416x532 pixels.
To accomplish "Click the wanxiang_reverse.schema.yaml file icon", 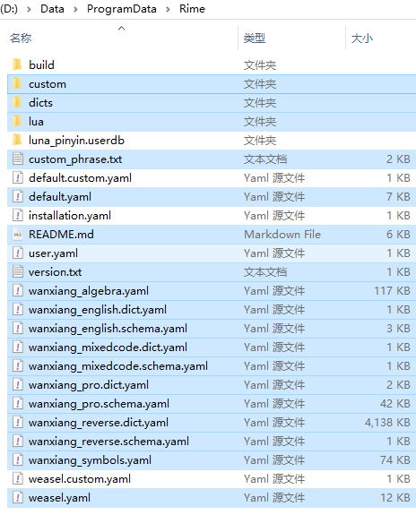I will [18, 441].
